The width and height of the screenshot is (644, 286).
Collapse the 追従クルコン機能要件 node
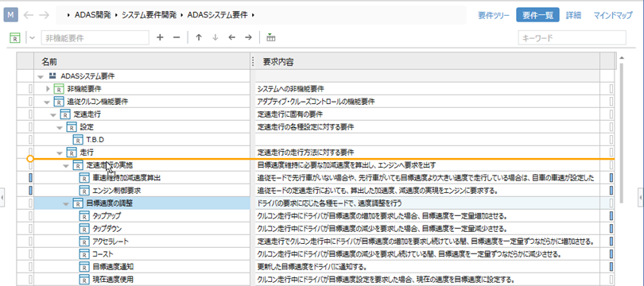tap(46, 102)
